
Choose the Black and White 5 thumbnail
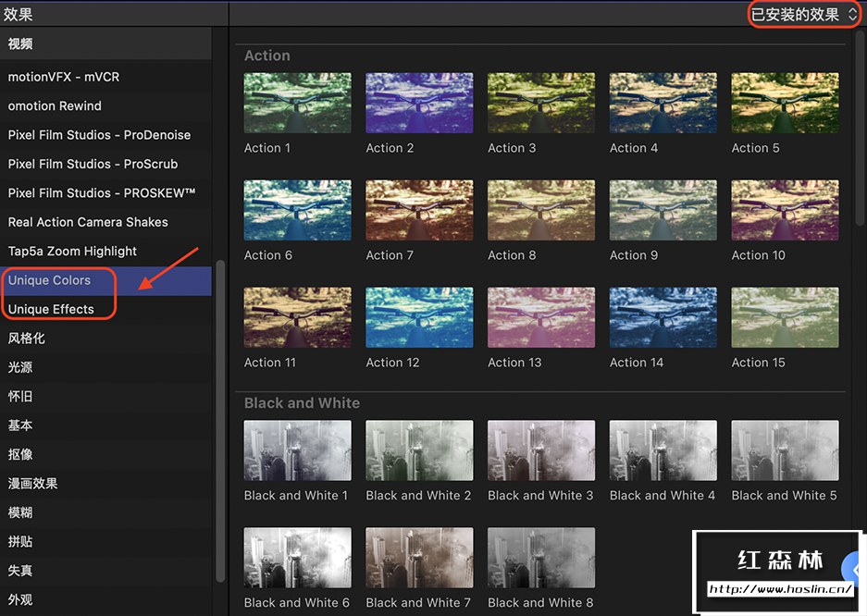click(x=785, y=451)
